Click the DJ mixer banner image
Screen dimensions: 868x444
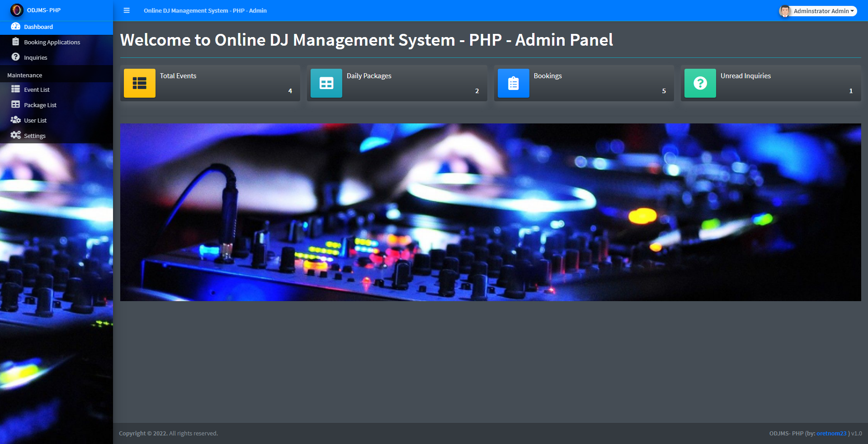(491, 212)
